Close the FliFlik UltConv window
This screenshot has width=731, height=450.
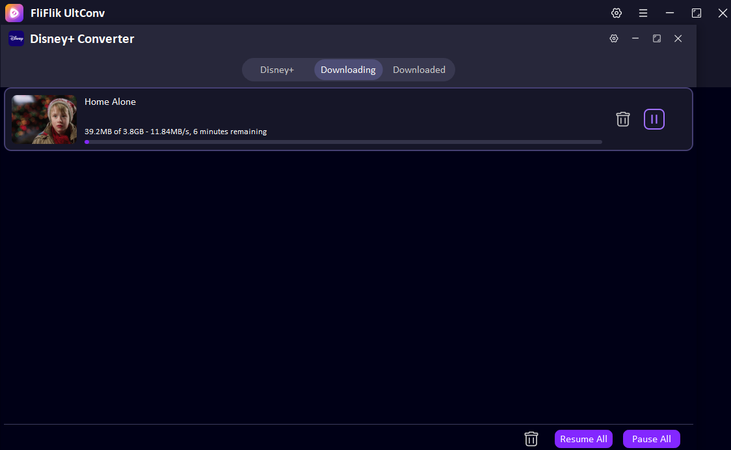(x=723, y=13)
